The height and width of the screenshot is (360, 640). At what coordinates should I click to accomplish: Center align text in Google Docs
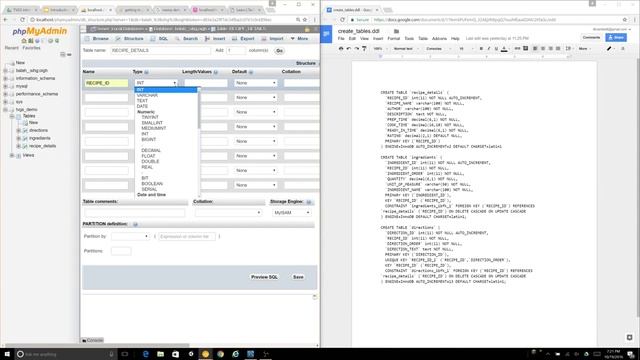coord(543,49)
